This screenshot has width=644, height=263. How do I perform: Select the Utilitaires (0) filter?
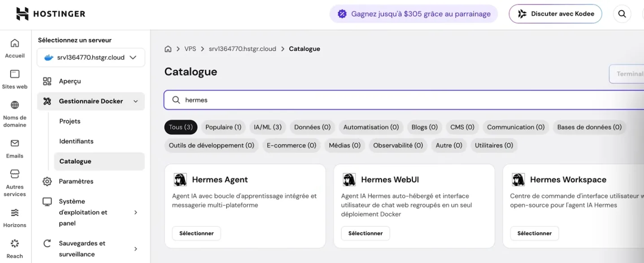click(494, 146)
